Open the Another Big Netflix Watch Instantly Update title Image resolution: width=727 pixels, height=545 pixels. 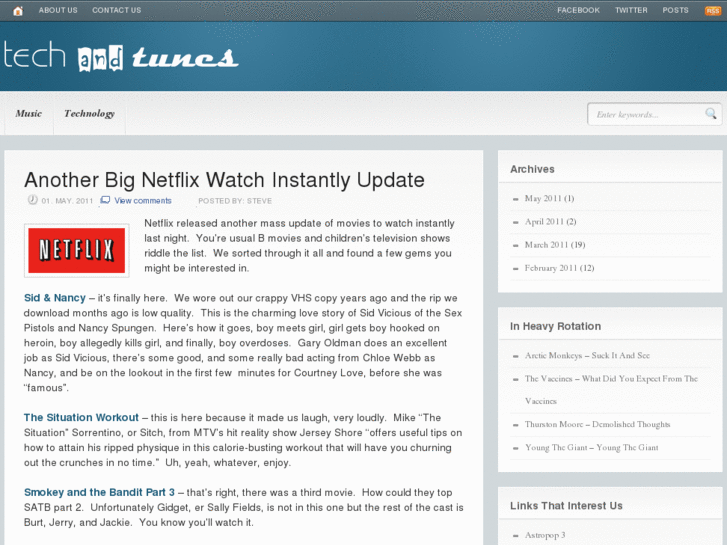coord(224,180)
